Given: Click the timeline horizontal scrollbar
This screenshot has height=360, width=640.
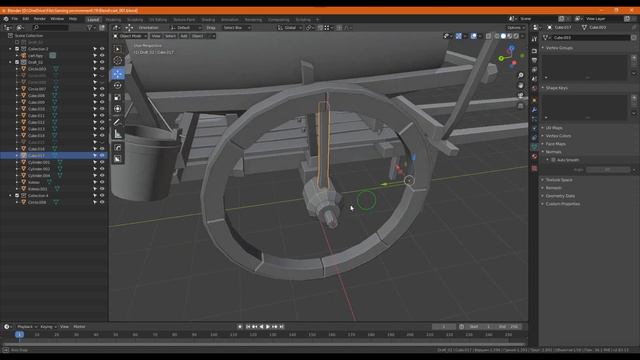Looking at the screenshot, I should [x=263, y=344].
